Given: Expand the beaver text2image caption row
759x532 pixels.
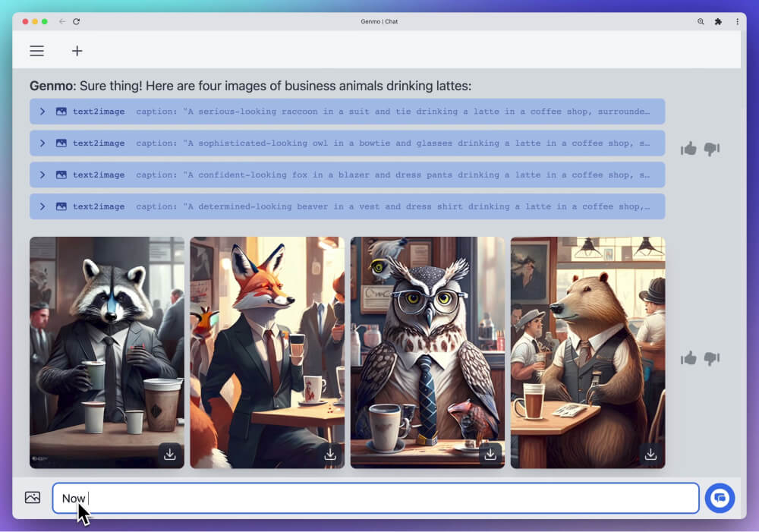Looking at the screenshot, I should [x=43, y=206].
